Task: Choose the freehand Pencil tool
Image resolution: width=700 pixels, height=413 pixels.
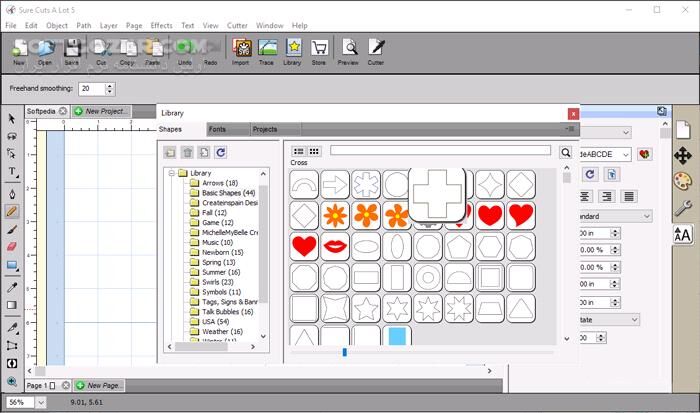Action: pyautogui.click(x=12, y=211)
